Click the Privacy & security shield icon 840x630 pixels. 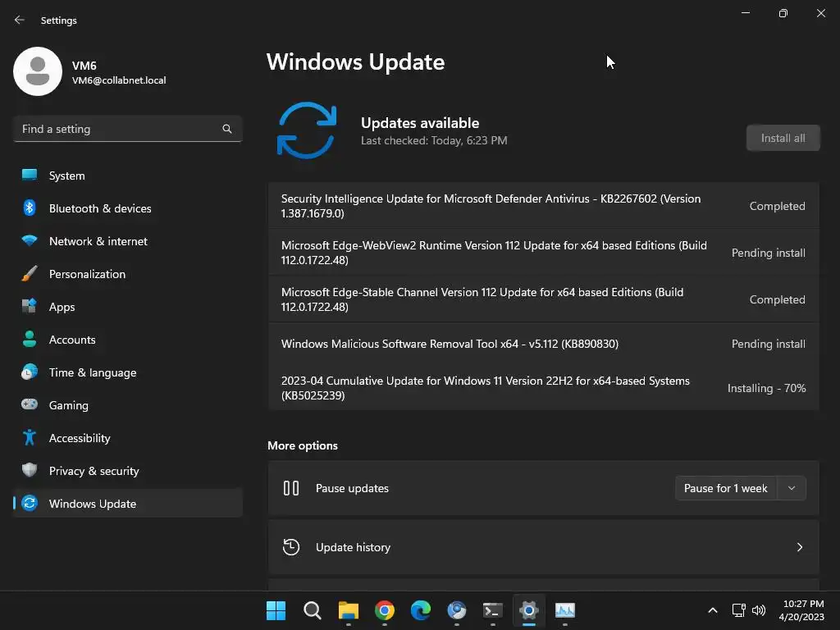[30, 470]
